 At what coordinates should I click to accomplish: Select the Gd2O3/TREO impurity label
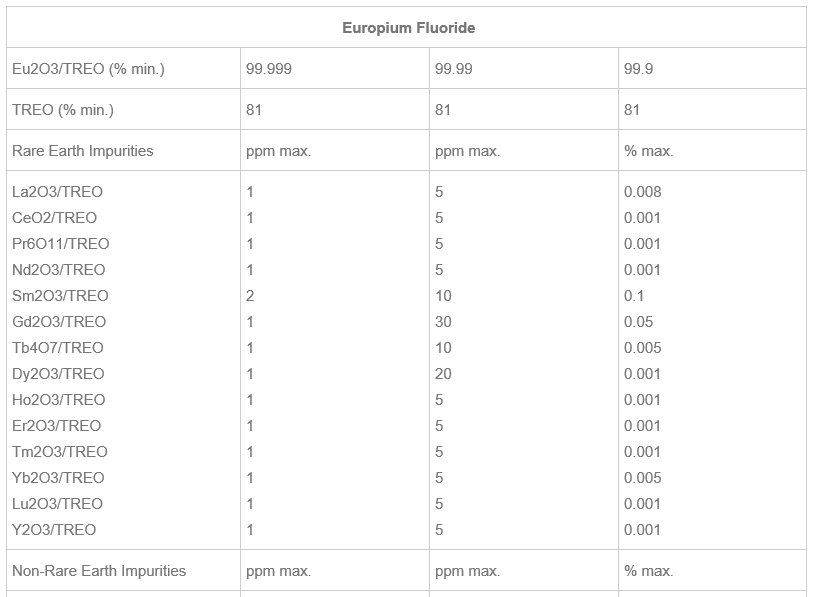coord(59,322)
